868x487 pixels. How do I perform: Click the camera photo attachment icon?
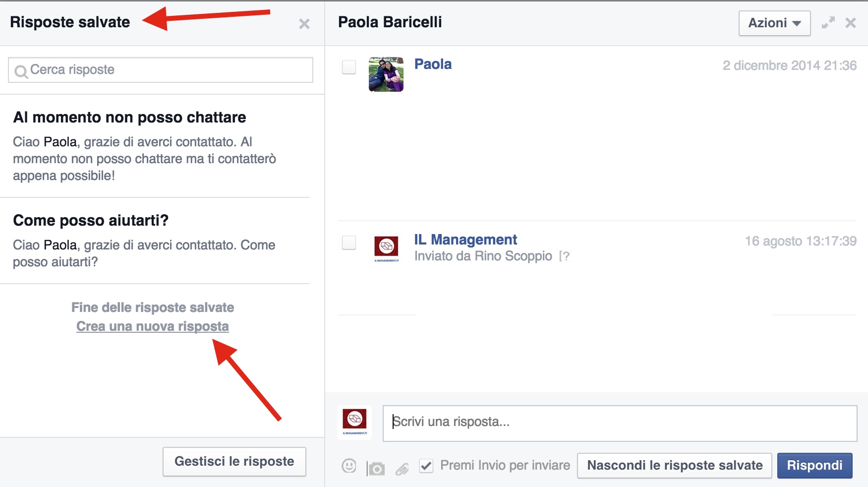[376, 468]
